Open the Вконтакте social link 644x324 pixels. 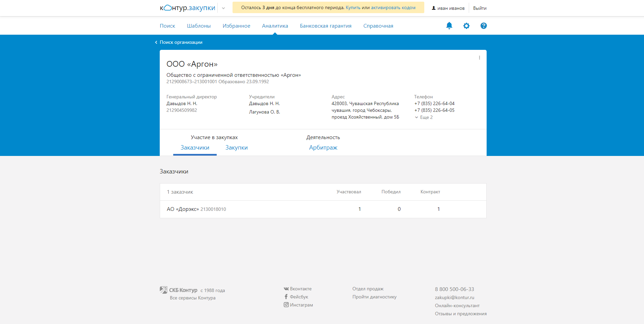[298, 289]
